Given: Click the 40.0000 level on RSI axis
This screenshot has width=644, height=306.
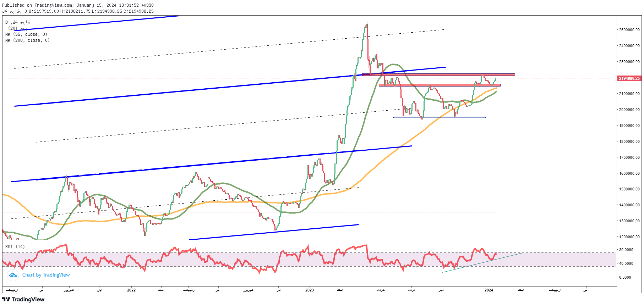Looking at the screenshot, I should tap(626, 263).
